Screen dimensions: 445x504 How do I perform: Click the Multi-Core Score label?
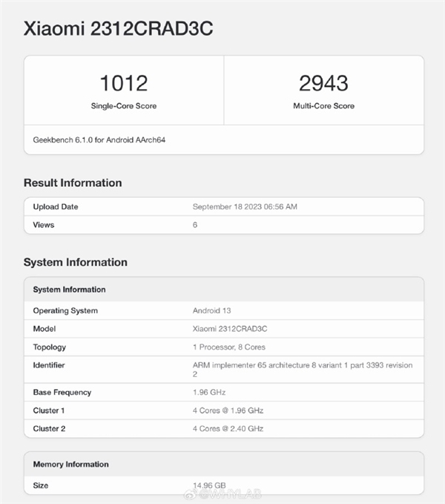[x=323, y=106]
